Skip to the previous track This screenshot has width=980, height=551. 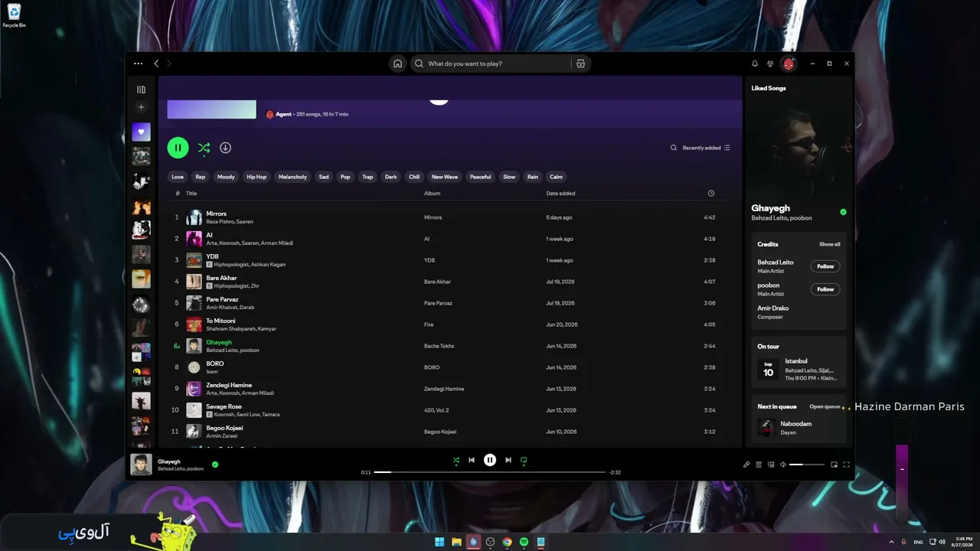click(472, 460)
